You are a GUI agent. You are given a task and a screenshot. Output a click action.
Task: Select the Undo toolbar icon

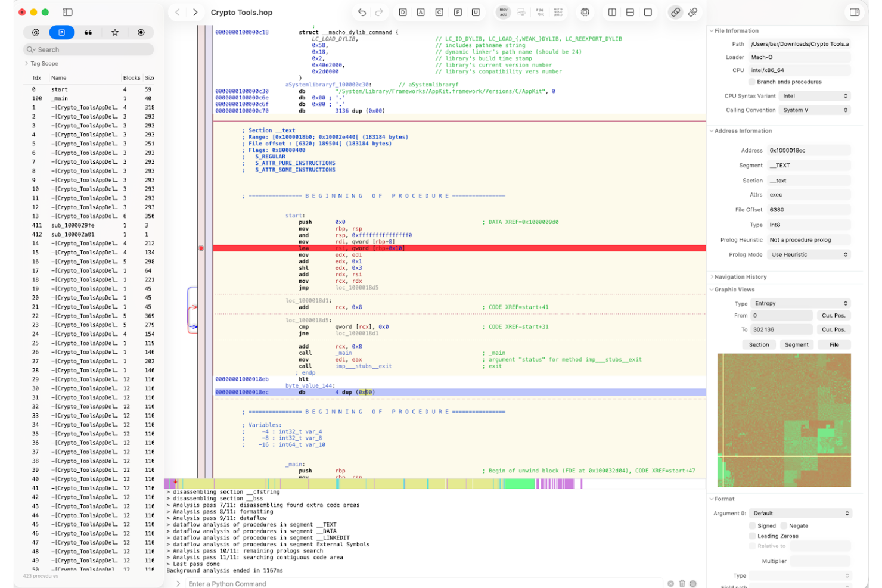pyautogui.click(x=362, y=12)
